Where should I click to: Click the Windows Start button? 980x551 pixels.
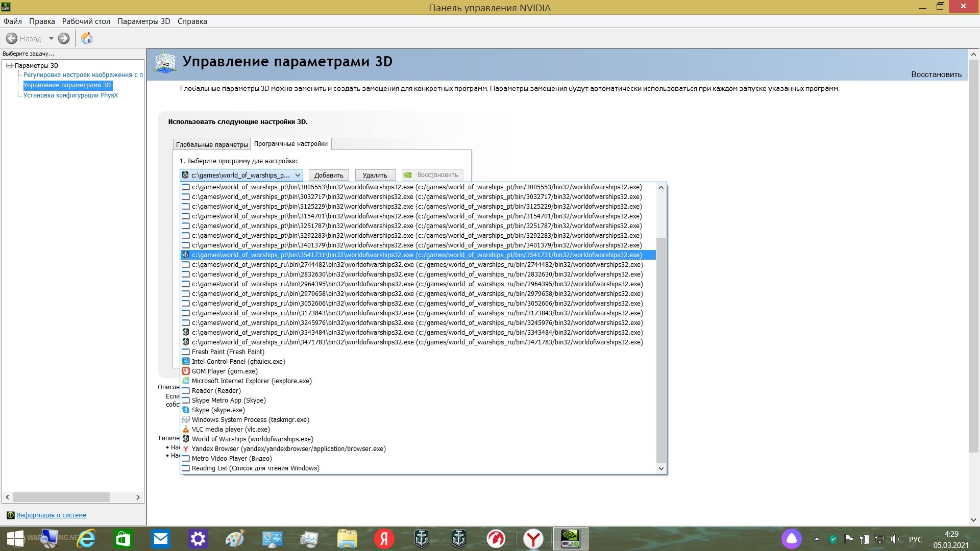[15, 539]
